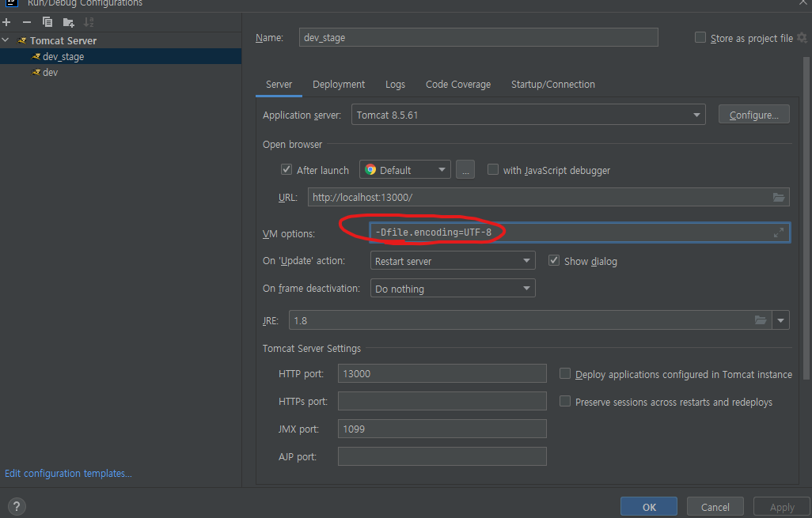
Task: Click the HTTPs port field
Action: click(x=442, y=401)
